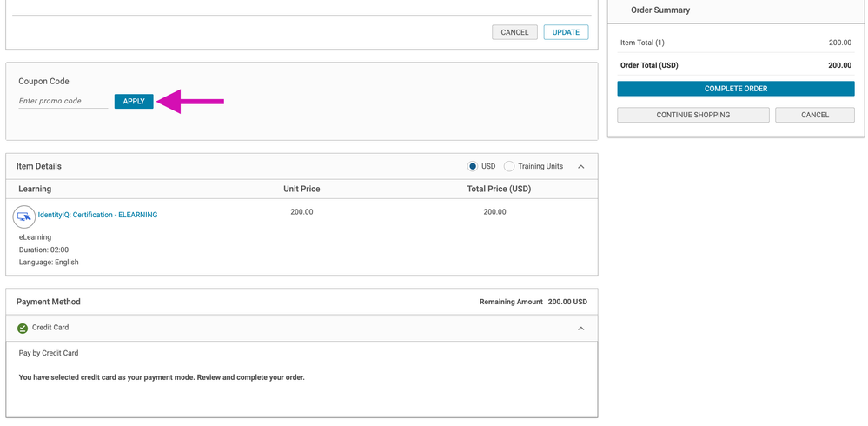Click the eLearning course icon beside IdentityIQ
Image resolution: width=868 pixels, height=426 pixels.
pos(24,216)
